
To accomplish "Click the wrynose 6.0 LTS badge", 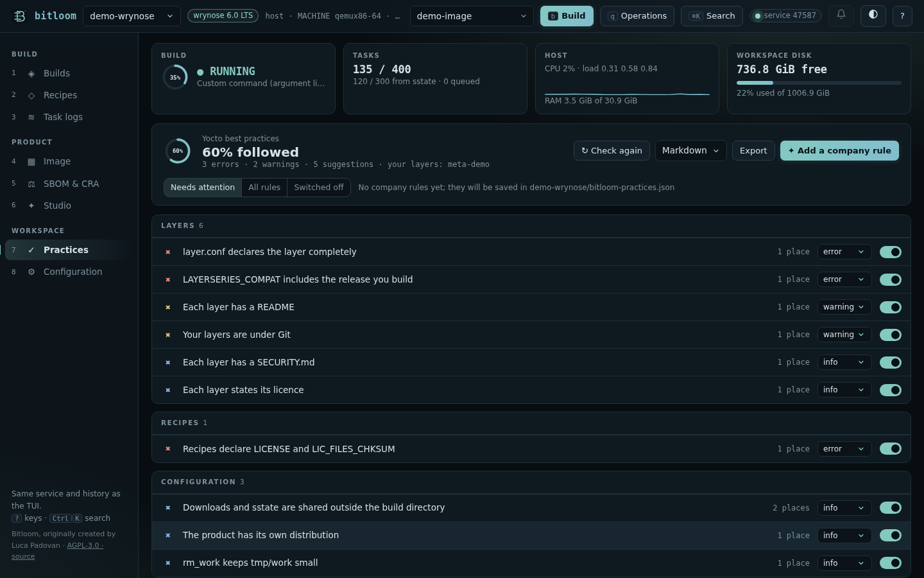I will click(x=223, y=15).
